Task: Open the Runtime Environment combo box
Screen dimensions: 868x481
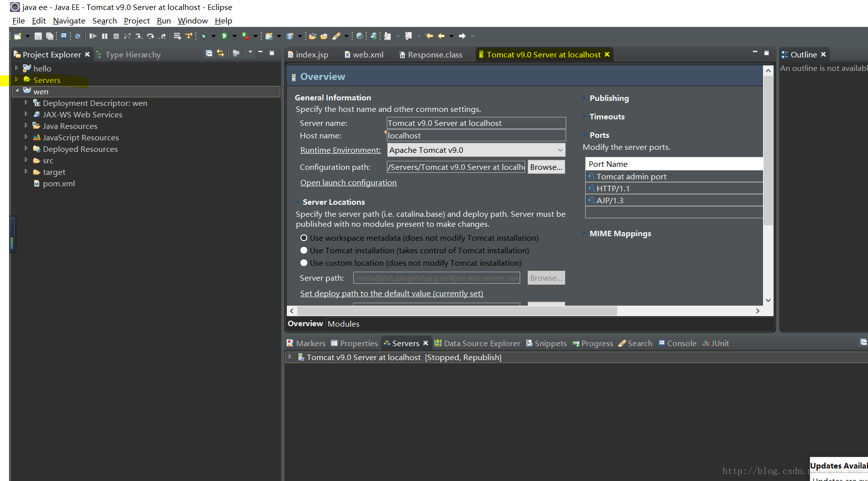Action: click(x=476, y=150)
